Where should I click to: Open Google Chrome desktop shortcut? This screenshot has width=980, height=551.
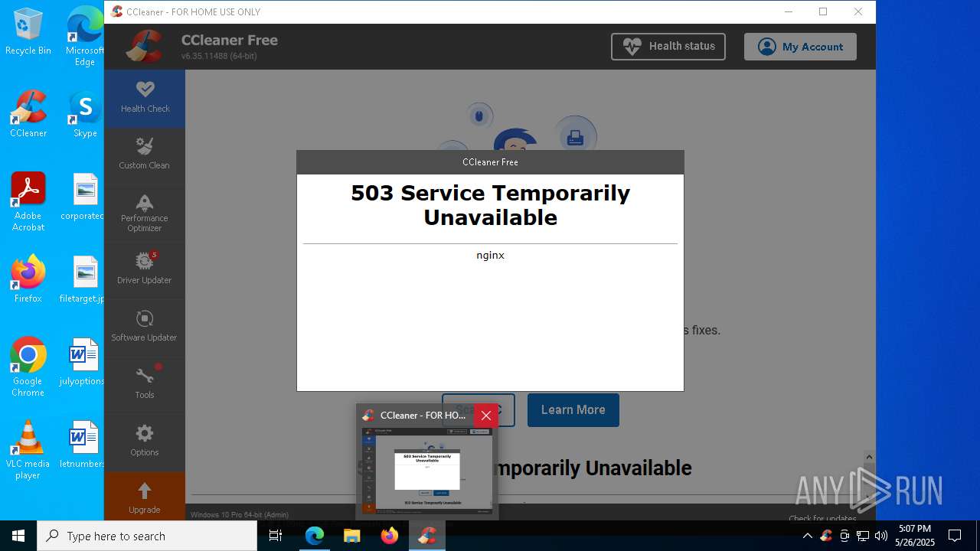point(28,367)
